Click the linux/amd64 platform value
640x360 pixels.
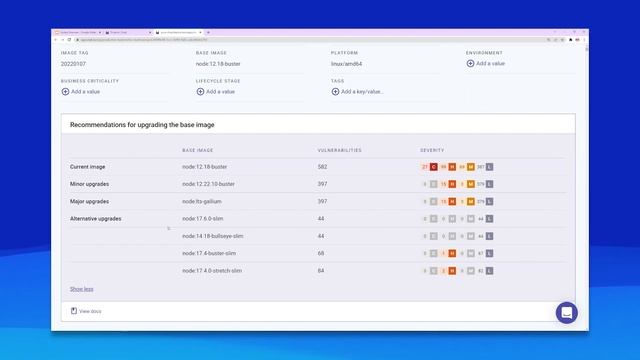347,64
